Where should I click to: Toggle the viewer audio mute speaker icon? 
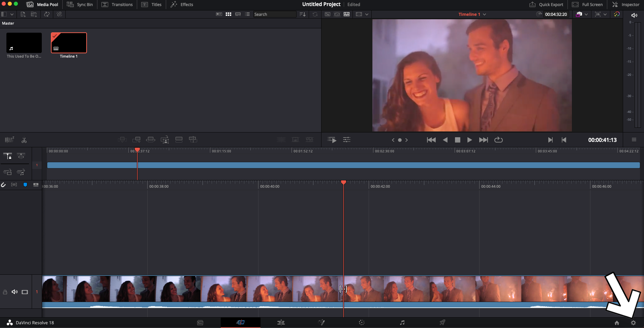tap(634, 15)
